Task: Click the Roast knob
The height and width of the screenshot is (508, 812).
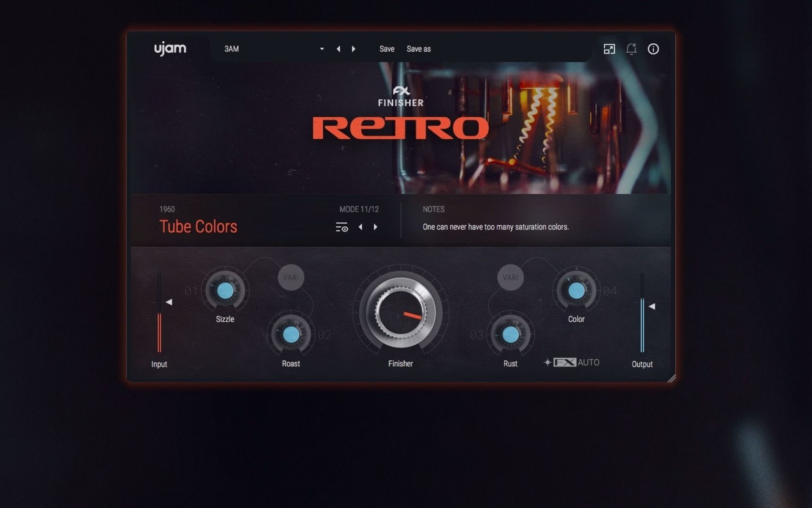Action: [x=291, y=334]
